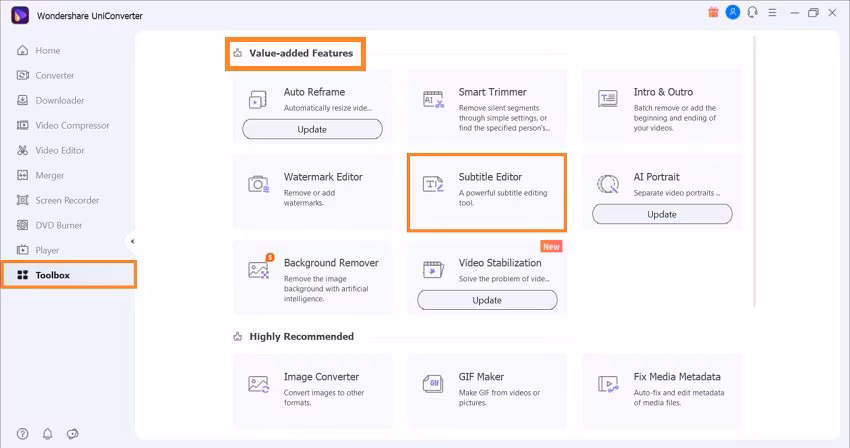
Task: Click the feedback icon in bottom-left
Action: pyautogui.click(x=72, y=434)
